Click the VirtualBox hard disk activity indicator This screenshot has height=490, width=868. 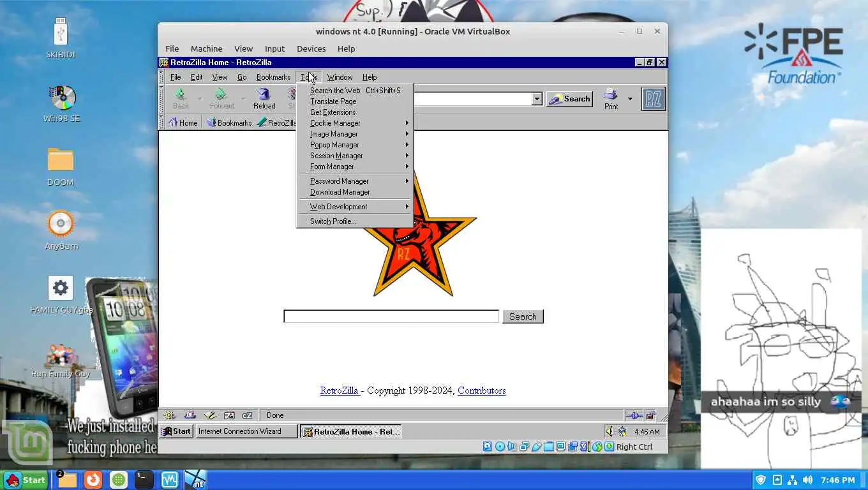pyautogui.click(x=488, y=447)
